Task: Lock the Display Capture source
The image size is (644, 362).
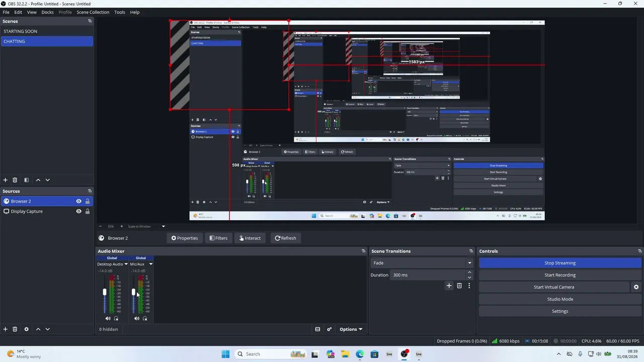Action: click(x=87, y=211)
